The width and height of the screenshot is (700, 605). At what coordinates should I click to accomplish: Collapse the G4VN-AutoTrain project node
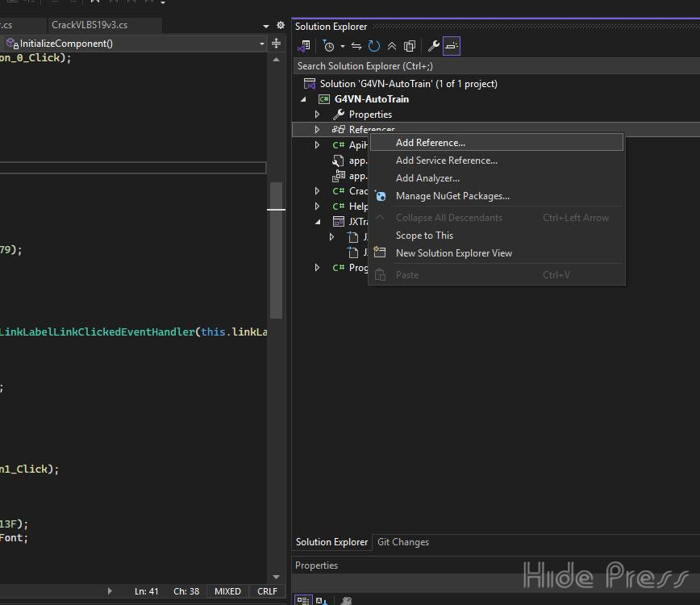(304, 99)
